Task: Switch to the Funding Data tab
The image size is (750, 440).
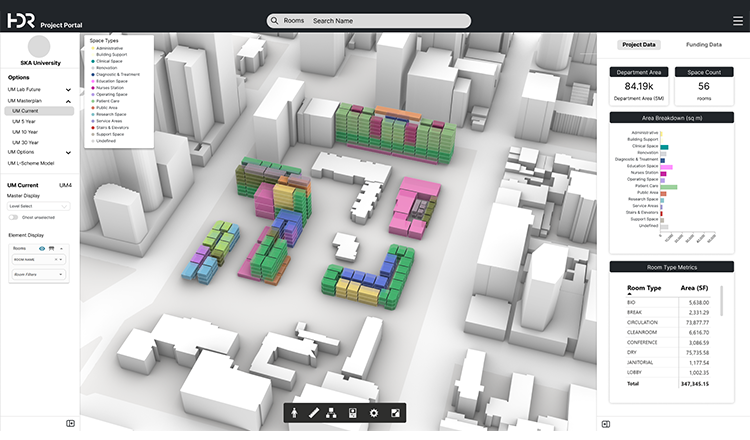Action: pos(705,45)
